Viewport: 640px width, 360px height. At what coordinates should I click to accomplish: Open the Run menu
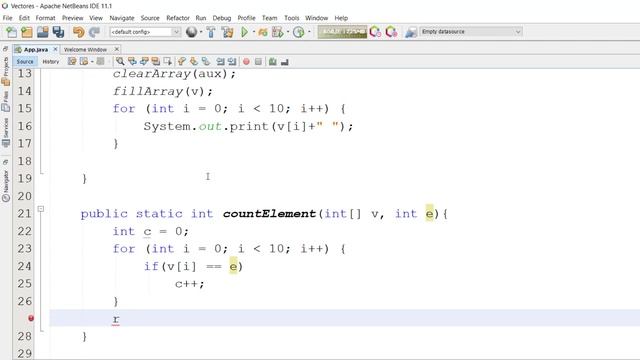pos(201,18)
